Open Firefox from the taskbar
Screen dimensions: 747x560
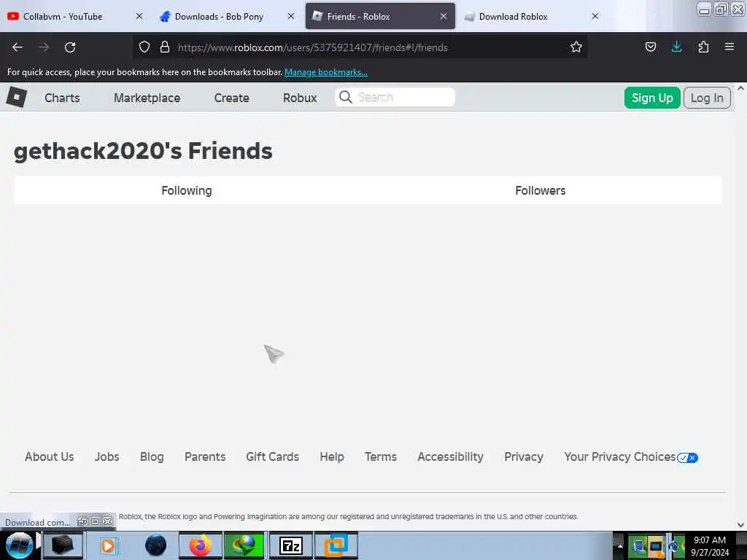pos(201,545)
